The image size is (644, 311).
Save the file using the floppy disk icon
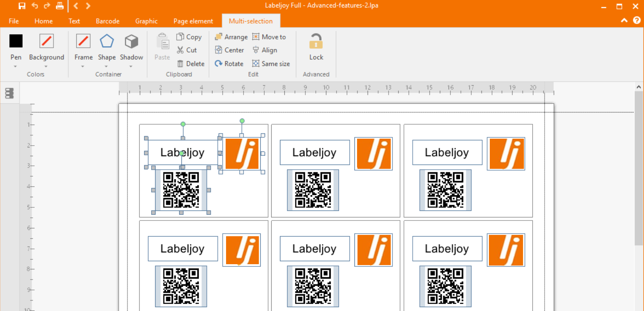22,6
